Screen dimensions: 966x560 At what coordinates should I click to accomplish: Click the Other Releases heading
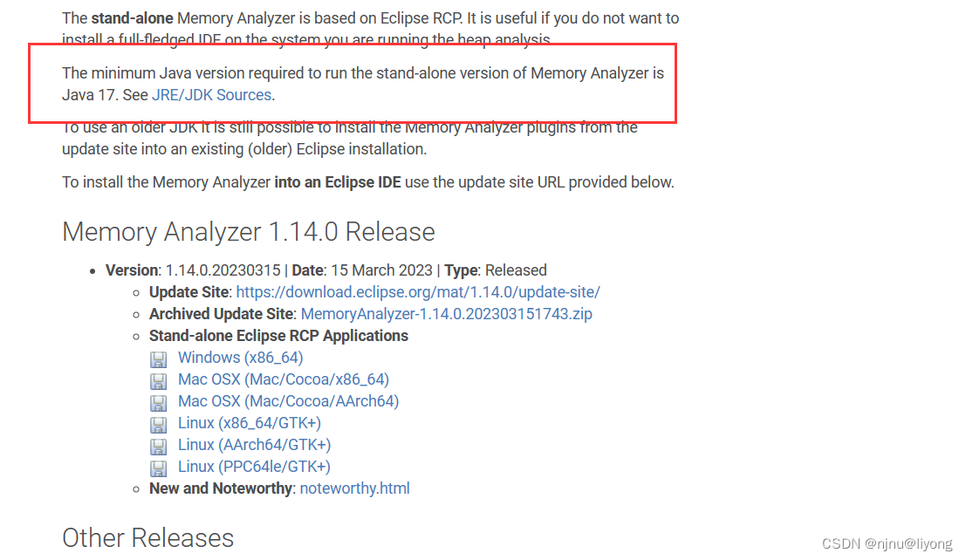(147, 538)
